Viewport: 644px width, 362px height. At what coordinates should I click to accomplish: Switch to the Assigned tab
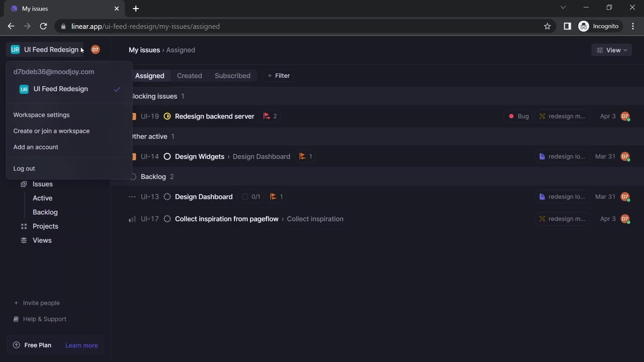coord(150,76)
